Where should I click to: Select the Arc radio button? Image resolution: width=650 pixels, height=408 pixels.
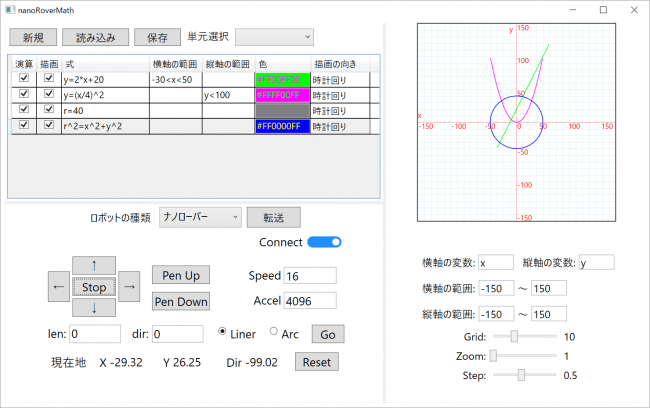[x=274, y=333]
